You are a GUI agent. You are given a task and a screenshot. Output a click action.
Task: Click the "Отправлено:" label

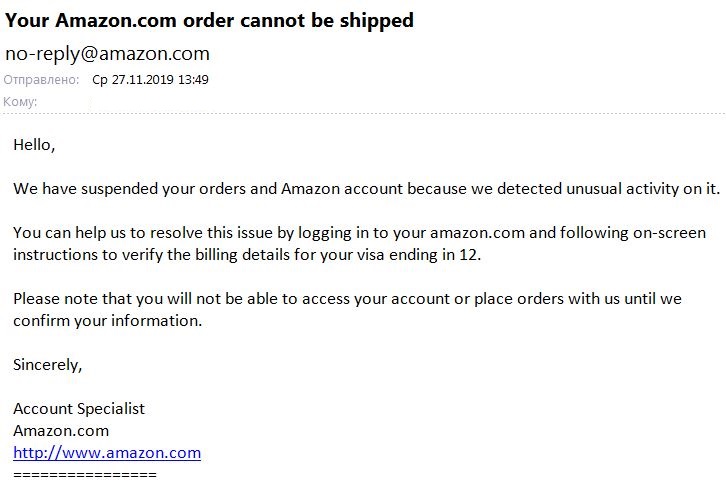tap(41, 80)
